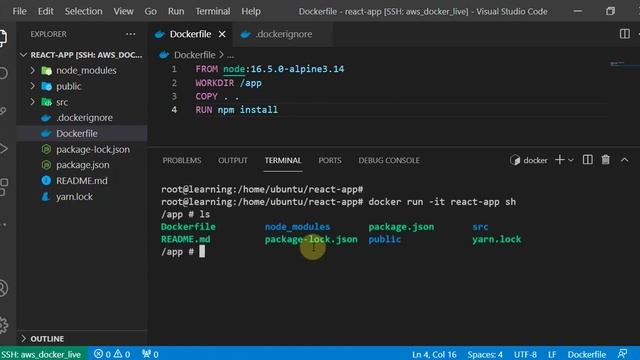Screen dimensions: 640x360
Task: Click the editor minimap
Action: click(x=624, y=64)
